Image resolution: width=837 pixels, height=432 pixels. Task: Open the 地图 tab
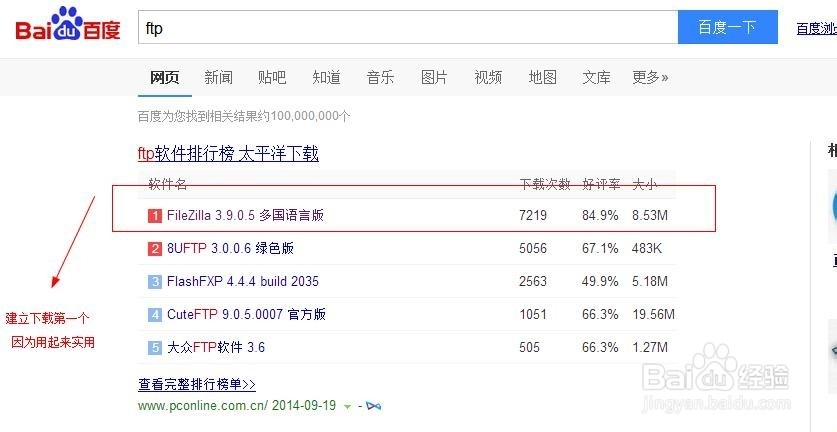coord(542,77)
